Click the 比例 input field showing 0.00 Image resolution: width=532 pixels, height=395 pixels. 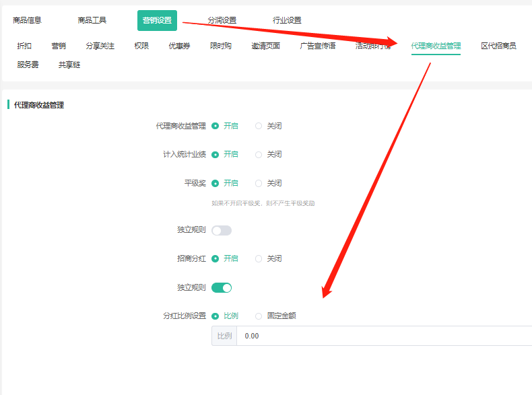coord(384,336)
